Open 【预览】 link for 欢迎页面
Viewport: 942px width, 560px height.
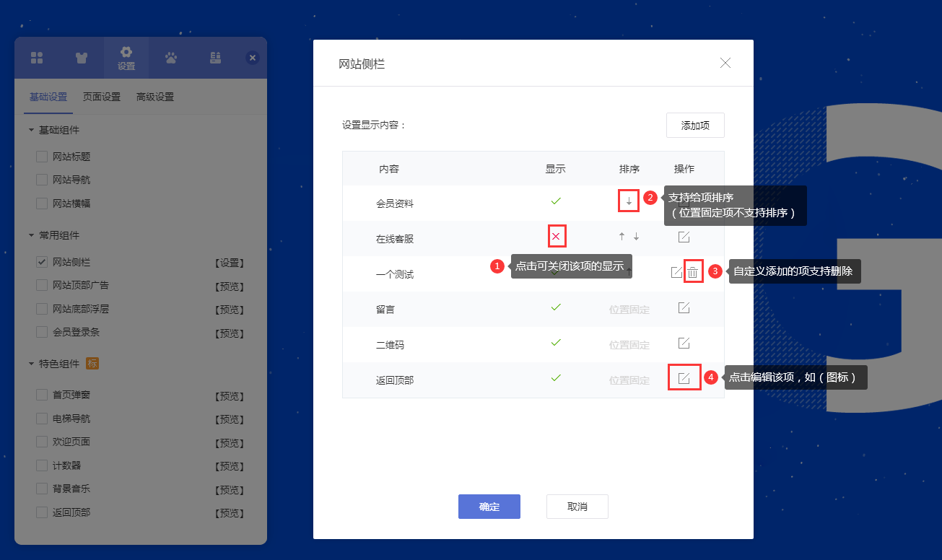tap(230, 443)
